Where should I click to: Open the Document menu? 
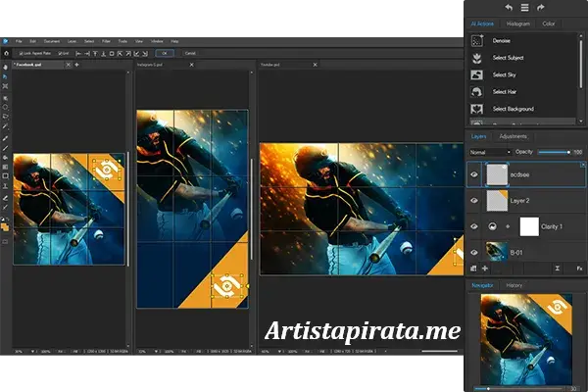[52, 41]
